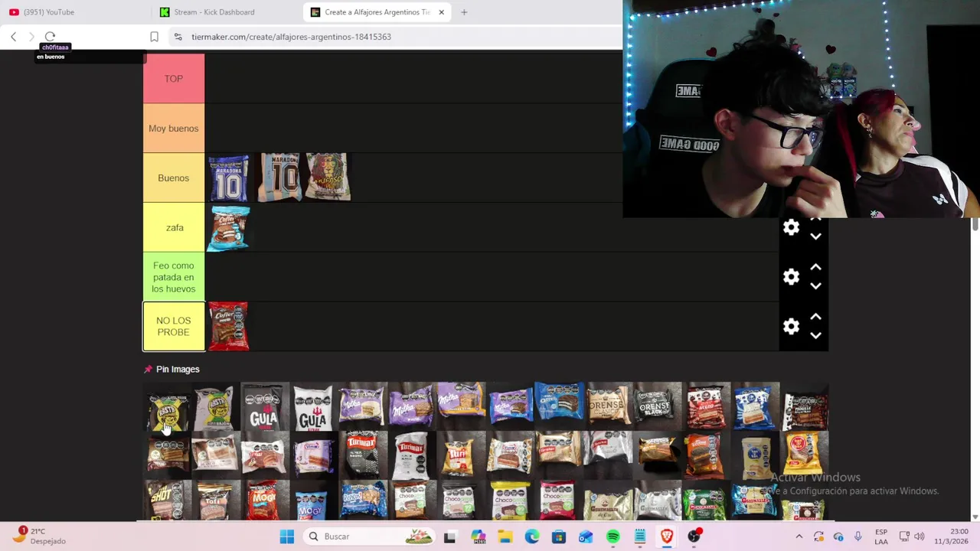980x551 pixels.
Task: Move zafa row down with chevron
Action: click(815, 236)
